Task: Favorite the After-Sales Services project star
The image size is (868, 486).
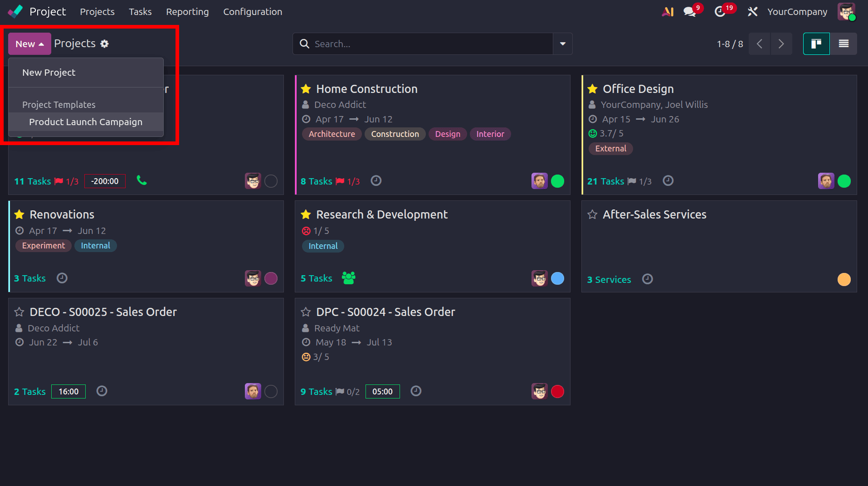Action: click(x=593, y=214)
